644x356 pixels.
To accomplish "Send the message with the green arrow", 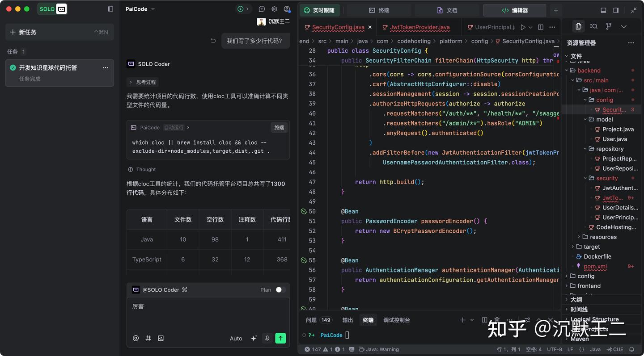I will point(280,338).
